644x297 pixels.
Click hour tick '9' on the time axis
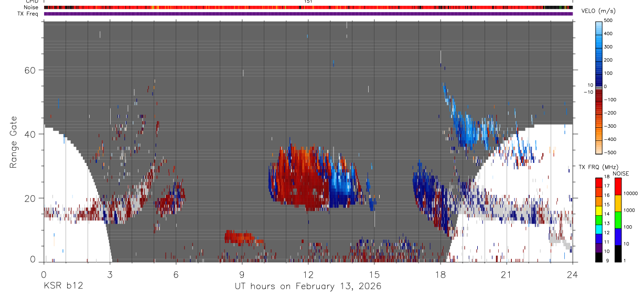[x=242, y=274]
